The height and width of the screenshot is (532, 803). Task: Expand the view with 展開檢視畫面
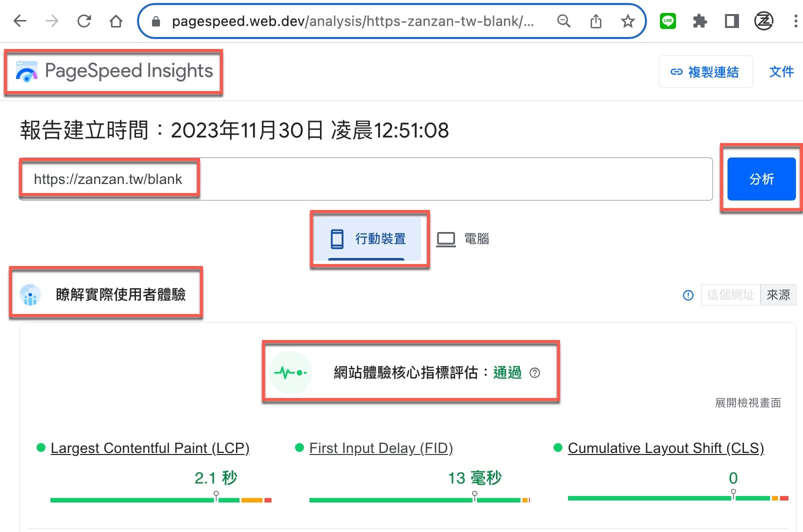(747, 403)
